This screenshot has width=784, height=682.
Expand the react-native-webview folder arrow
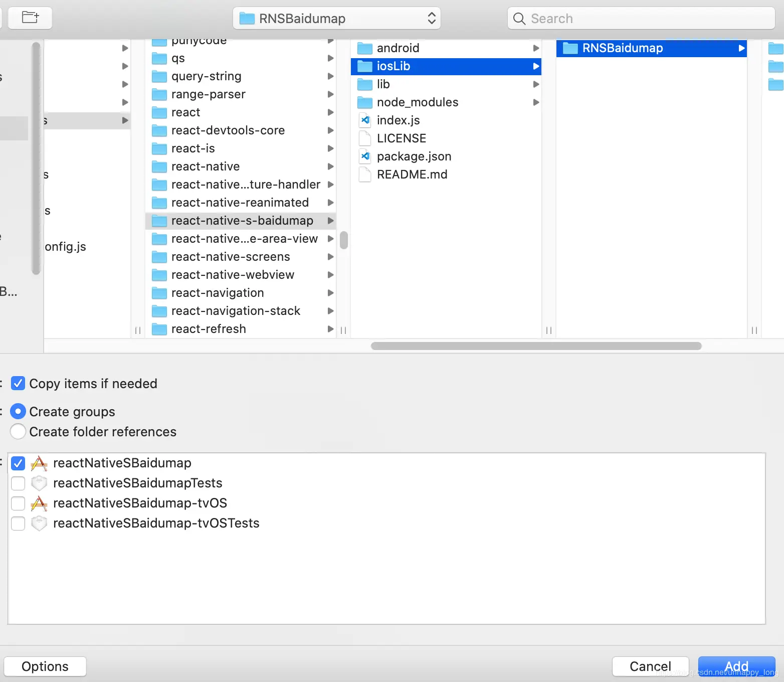pos(330,275)
